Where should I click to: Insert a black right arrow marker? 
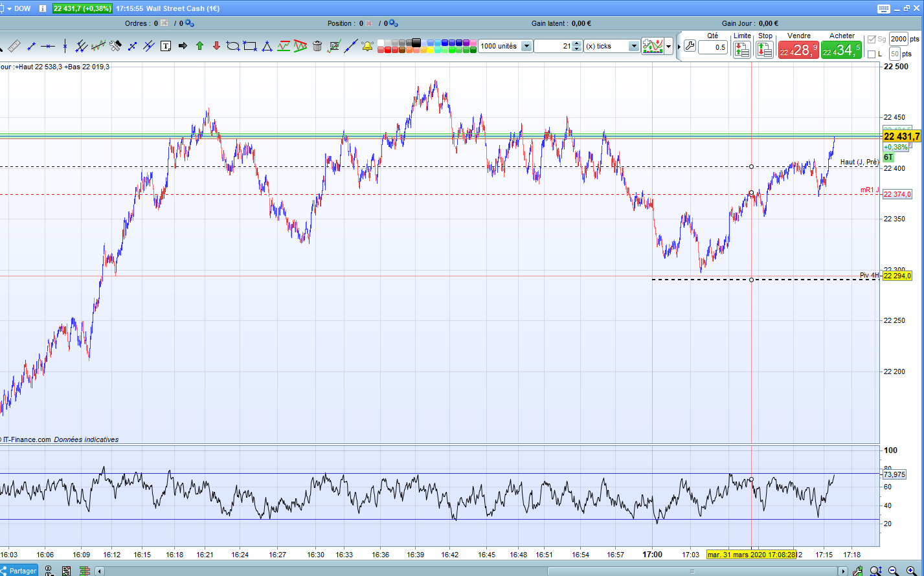pos(183,46)
